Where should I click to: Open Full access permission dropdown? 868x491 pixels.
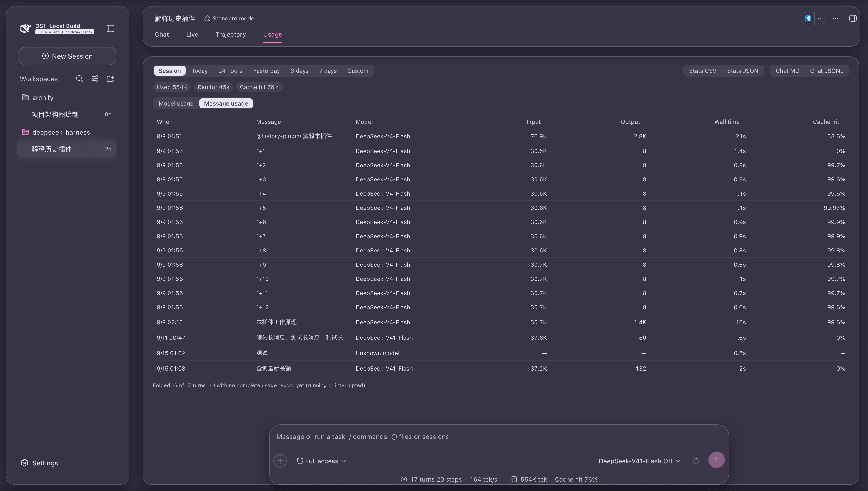321,461
